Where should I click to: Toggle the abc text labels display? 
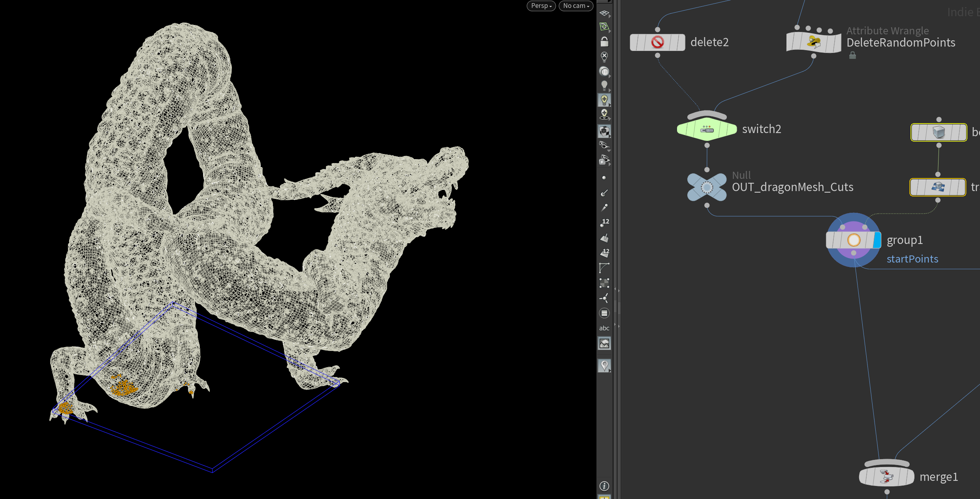[x=604, y=328]
